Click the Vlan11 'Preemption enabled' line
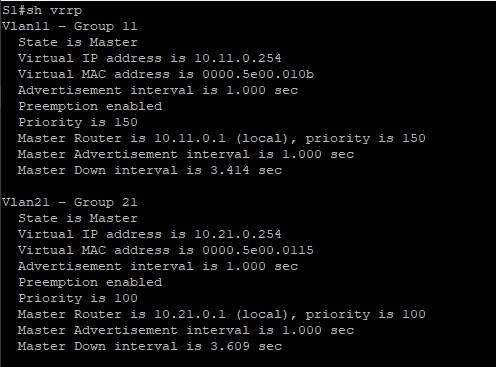This screenshot has width=496, height=367. coord(90,107)
